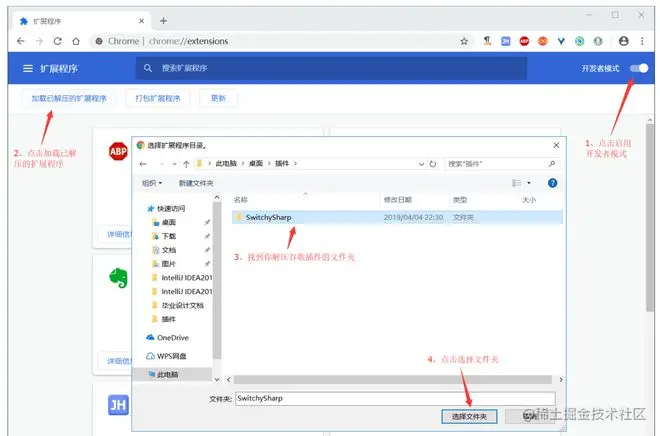
Task: Click the 选择文件夹 button
Action: (469, 417)
